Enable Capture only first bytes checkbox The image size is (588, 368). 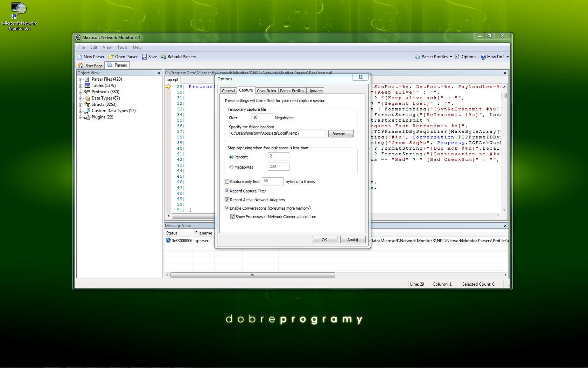pos(227,182)
